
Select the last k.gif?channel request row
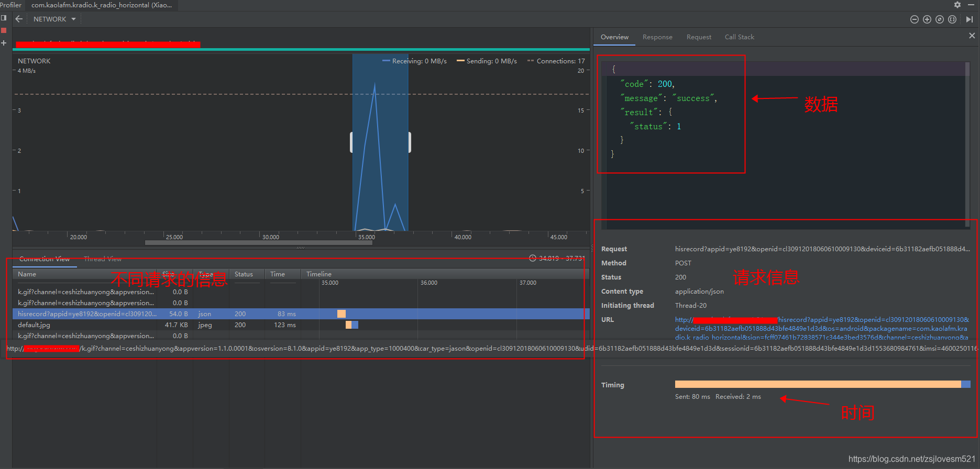[301, 336]
